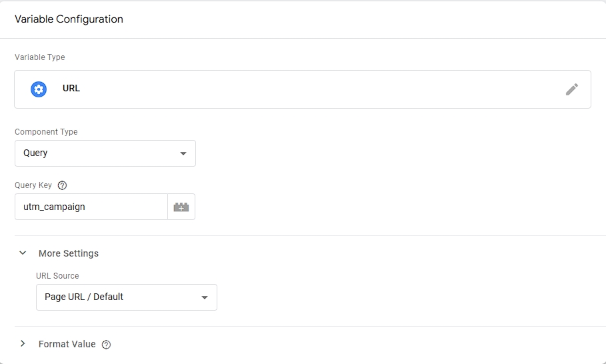This screenshot has height=364, width=606.
Task: Click the Component Type label text
Action: [x=46, y=132]
